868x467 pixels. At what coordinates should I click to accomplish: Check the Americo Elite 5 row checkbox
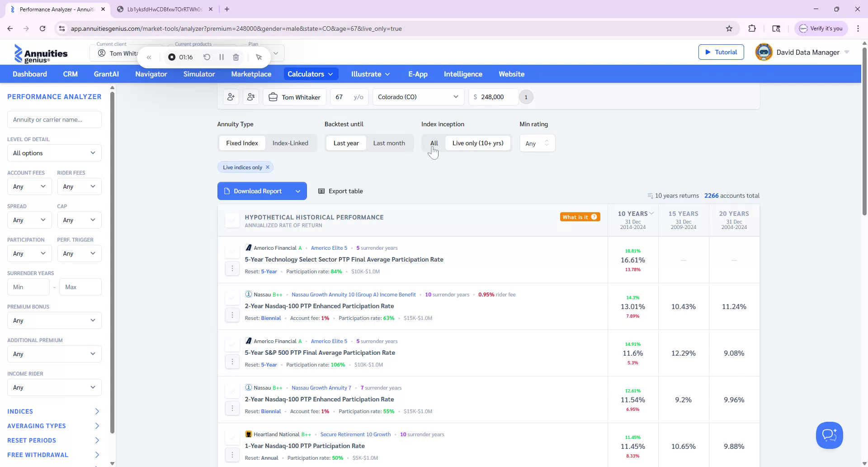(x=232, y=251)
